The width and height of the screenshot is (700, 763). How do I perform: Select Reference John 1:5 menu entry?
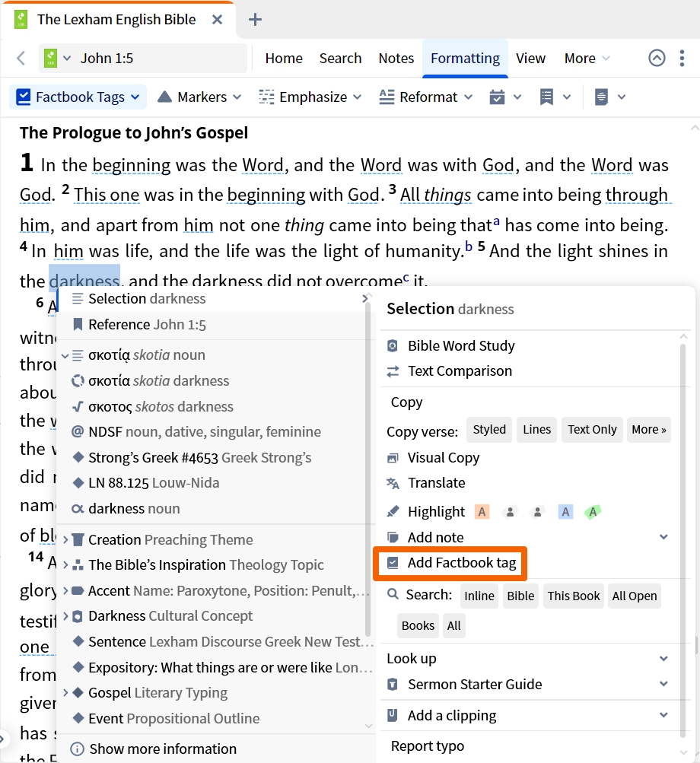tap(147, 325)
